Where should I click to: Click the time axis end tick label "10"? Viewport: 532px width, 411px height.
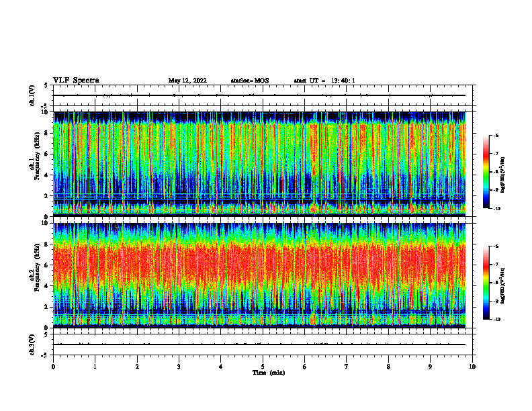click(x=472, y=367)
